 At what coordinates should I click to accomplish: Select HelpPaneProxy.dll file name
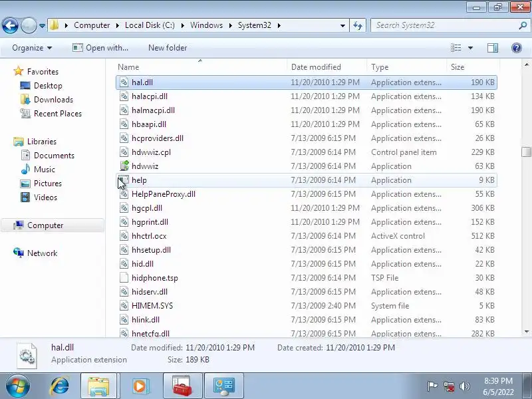click(163, 194)
